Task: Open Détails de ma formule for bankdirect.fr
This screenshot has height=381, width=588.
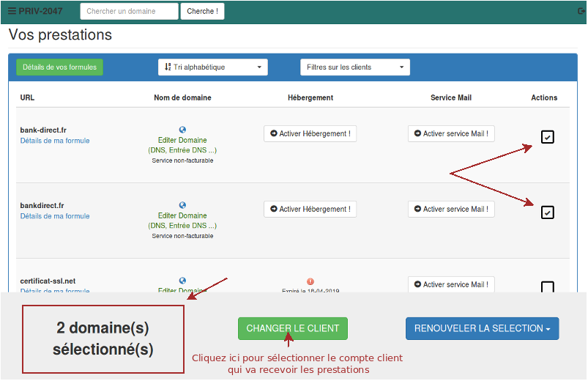Action: pyautogui.click(x=55, y=216)
